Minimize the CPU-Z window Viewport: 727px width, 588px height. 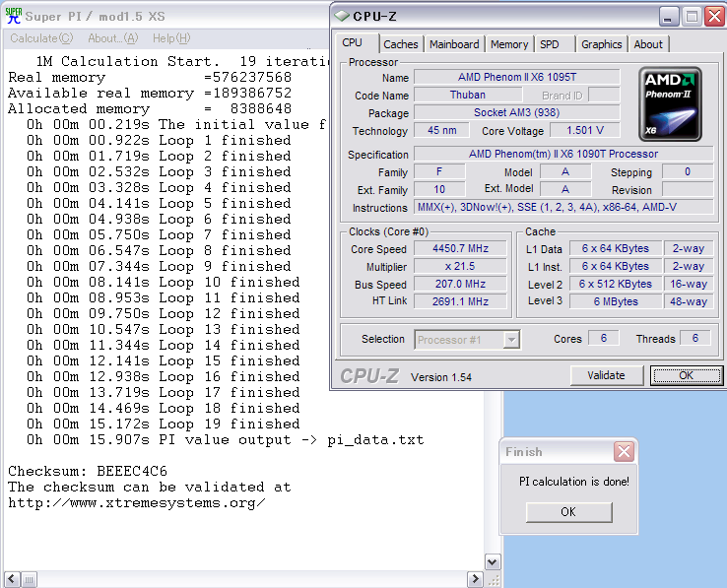(669, 17)
